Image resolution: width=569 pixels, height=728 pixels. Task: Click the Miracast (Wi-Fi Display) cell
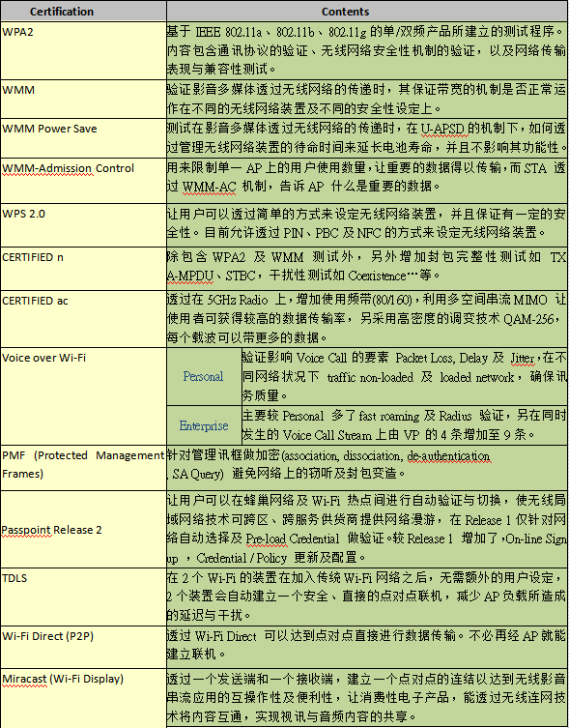83,698
